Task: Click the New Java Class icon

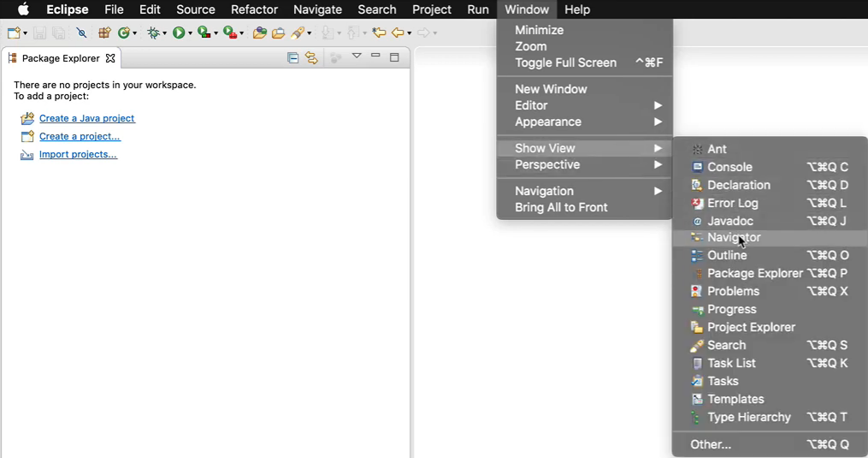Action: (124, 33)
